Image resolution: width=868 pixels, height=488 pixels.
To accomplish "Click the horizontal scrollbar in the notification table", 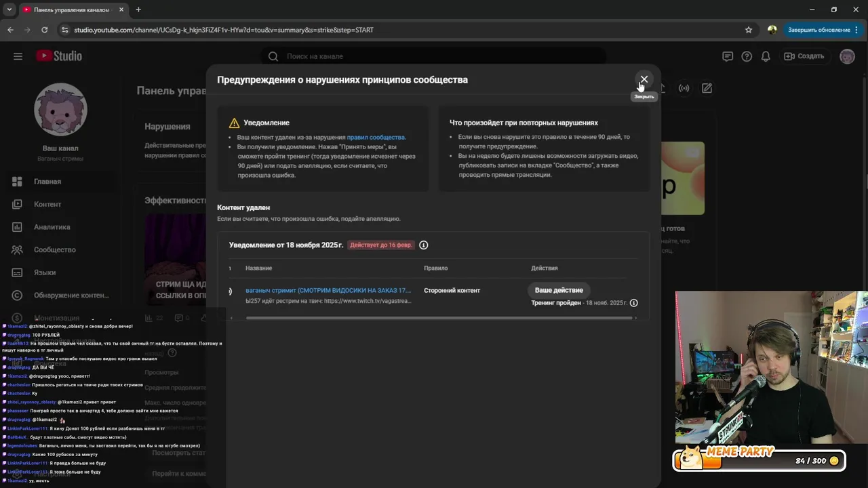I will 439,317.
